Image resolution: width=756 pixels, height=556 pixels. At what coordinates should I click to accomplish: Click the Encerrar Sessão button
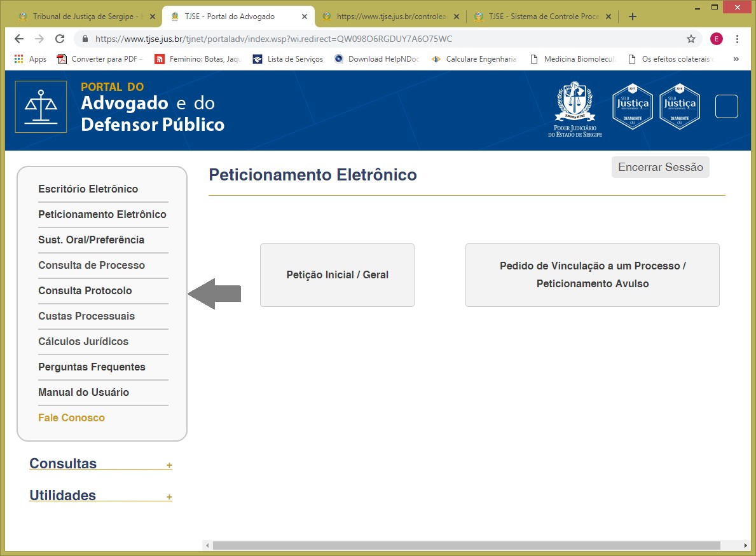[x=660, y=167]
